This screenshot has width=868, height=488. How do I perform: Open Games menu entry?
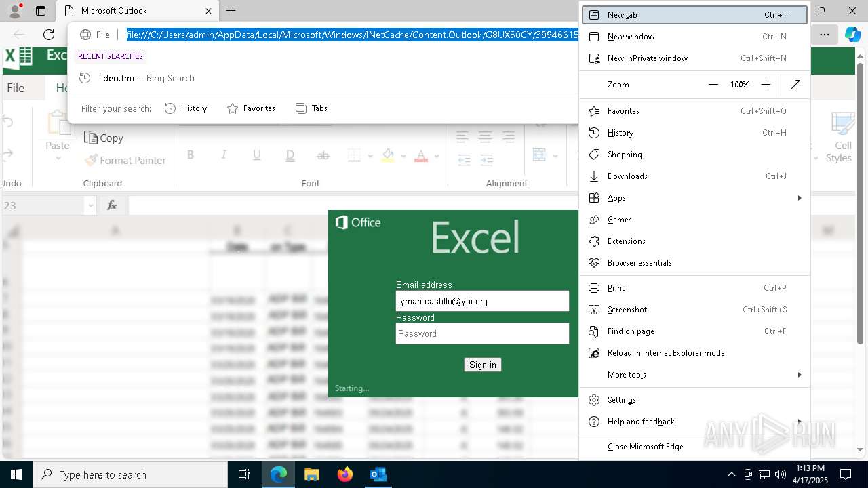[695, 220]
